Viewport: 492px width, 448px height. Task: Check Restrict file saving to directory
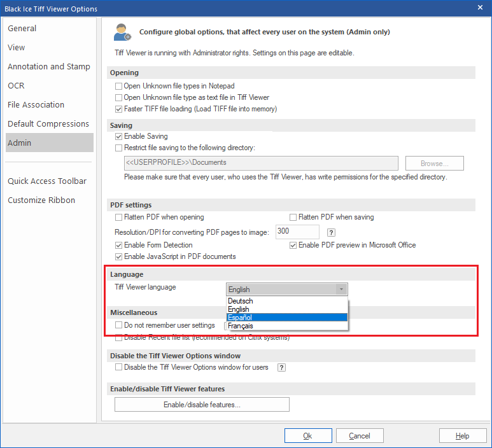118,148
